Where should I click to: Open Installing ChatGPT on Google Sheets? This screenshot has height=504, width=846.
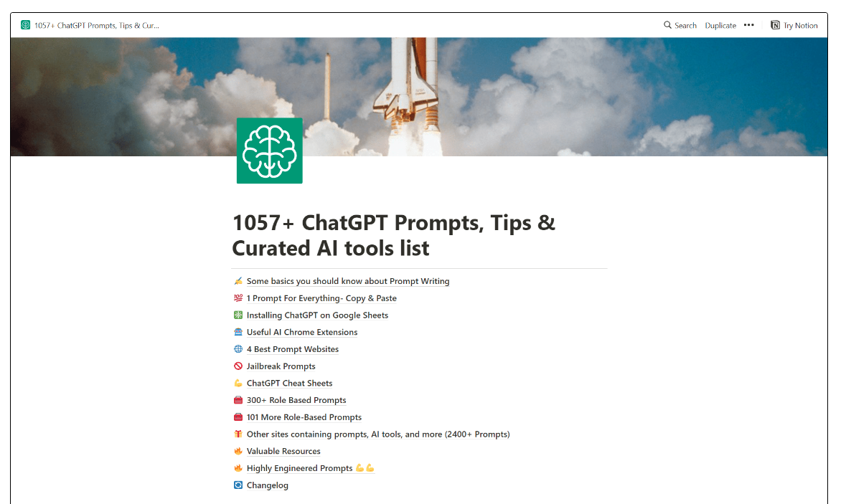coord(317,315)
